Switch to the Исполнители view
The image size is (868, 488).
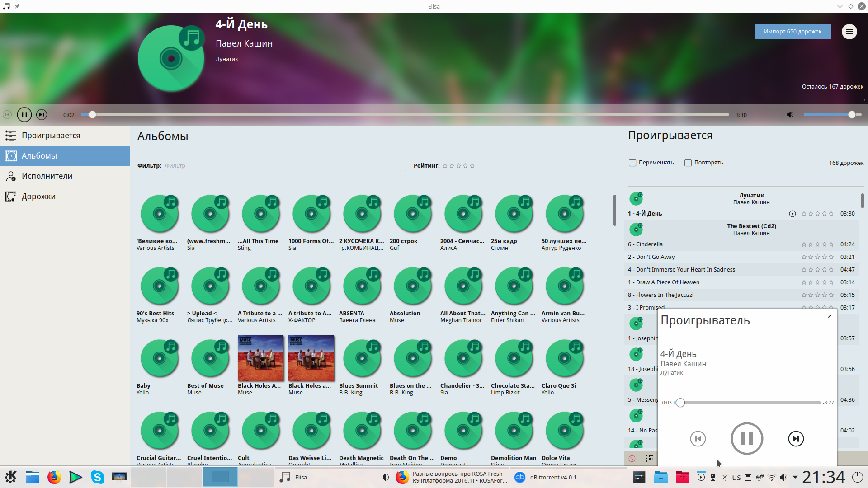point(47,176)
